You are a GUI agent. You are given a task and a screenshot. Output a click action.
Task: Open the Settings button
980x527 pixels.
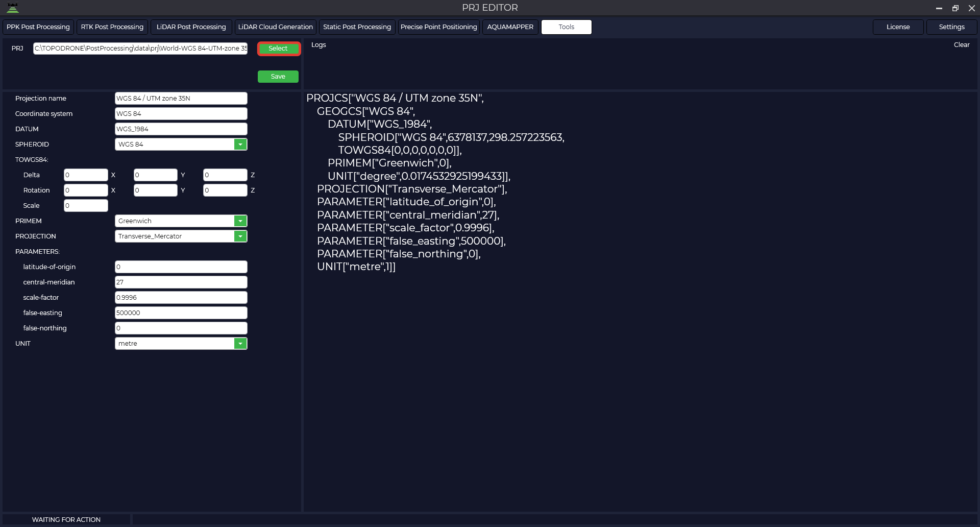click(x=952, y=27)
